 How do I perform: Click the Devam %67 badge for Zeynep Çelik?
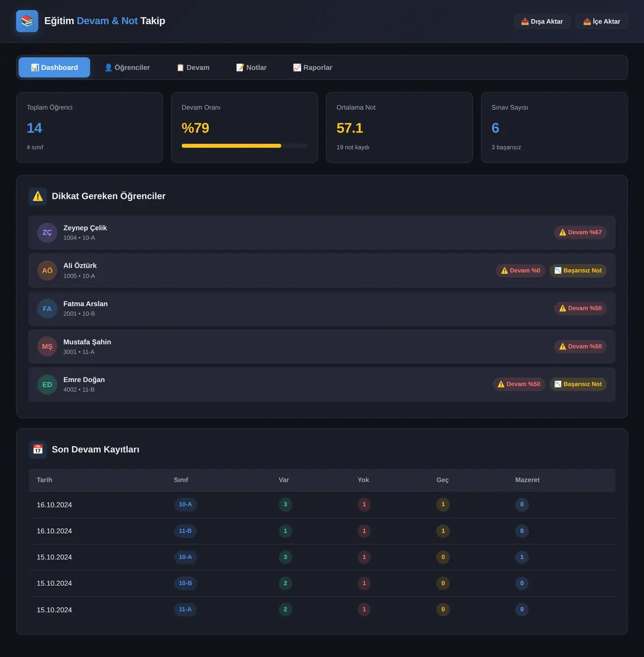(x=580, y=232)
